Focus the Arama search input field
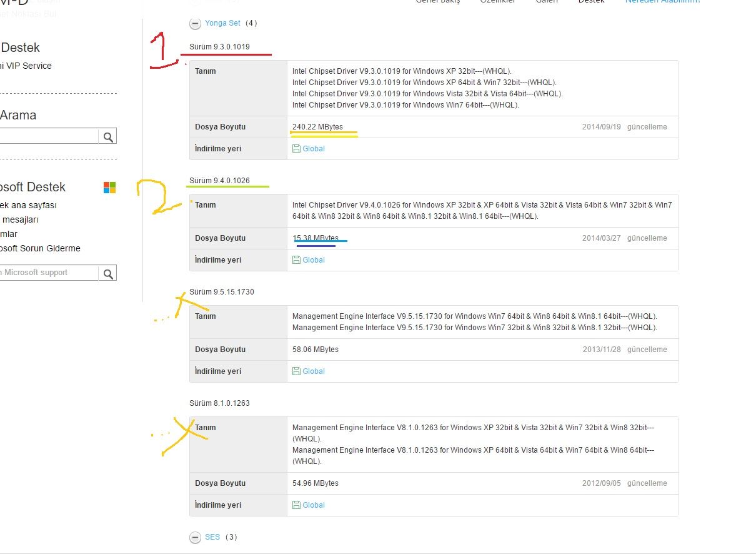The image size is (756, 554). [49, 136]
